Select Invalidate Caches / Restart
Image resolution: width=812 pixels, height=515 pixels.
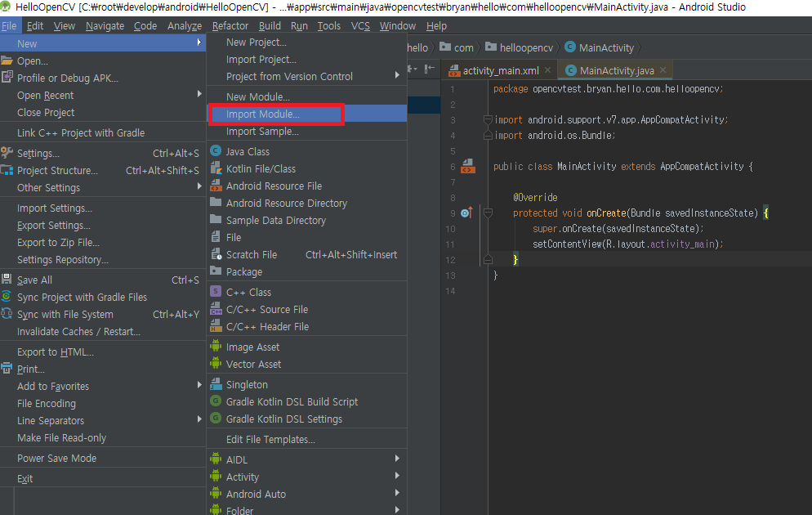point(103,332)
